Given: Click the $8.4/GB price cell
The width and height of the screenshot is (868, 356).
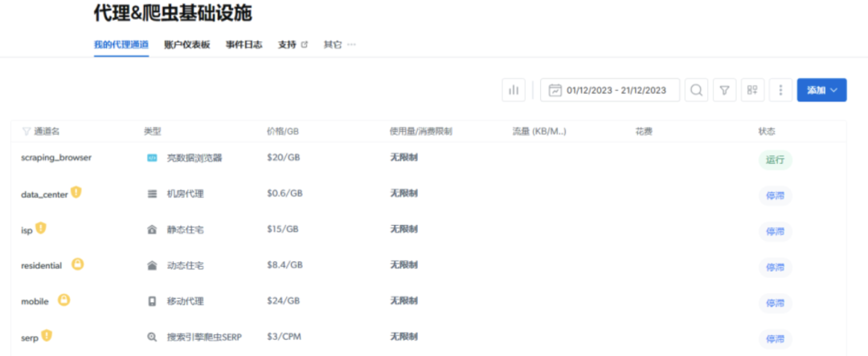Looking at the screenshot, I should coord(285,265).
